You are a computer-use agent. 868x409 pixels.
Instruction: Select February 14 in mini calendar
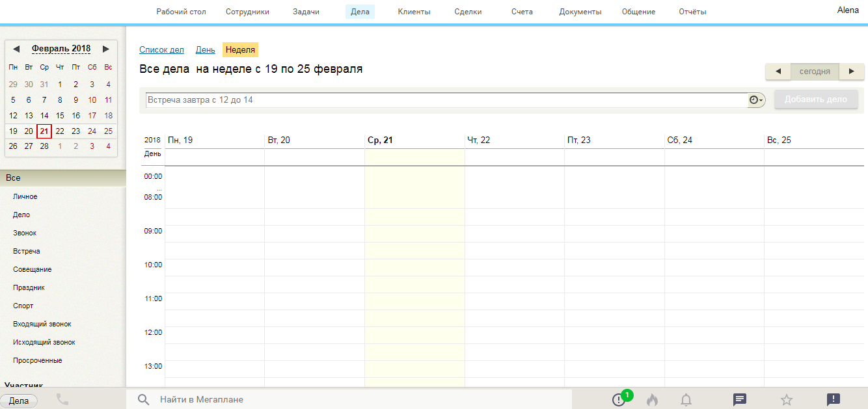pos(44,116)
